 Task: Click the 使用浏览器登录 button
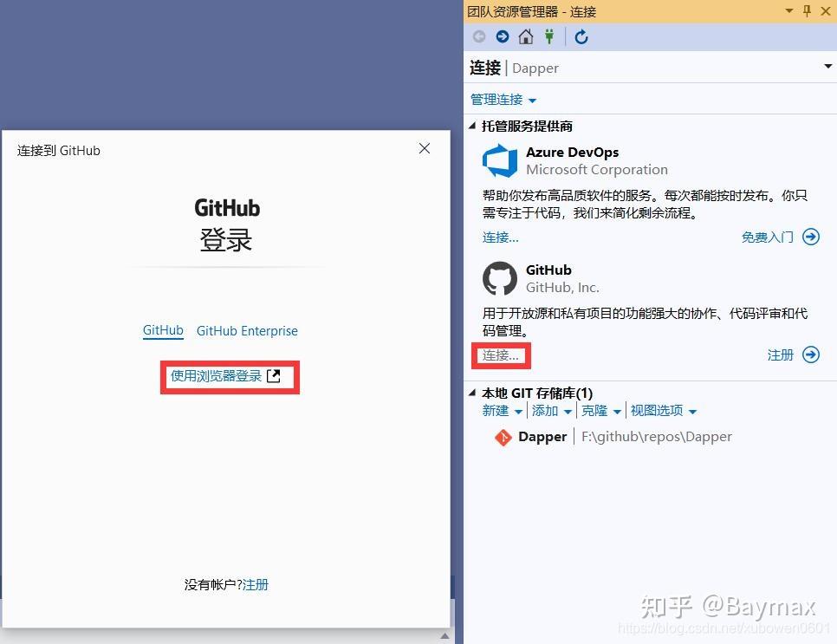coord(229,376)
